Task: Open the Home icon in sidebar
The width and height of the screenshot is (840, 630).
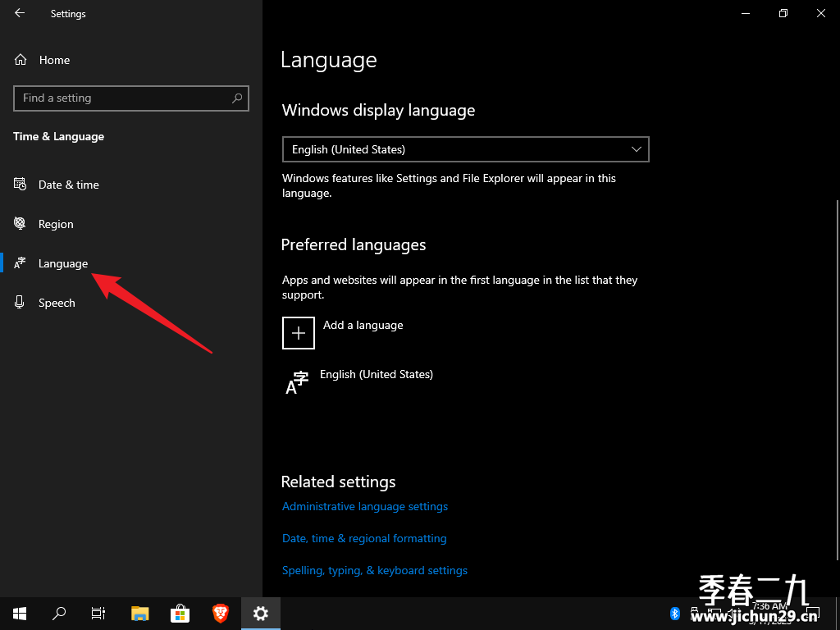Action: click(21, 60)
